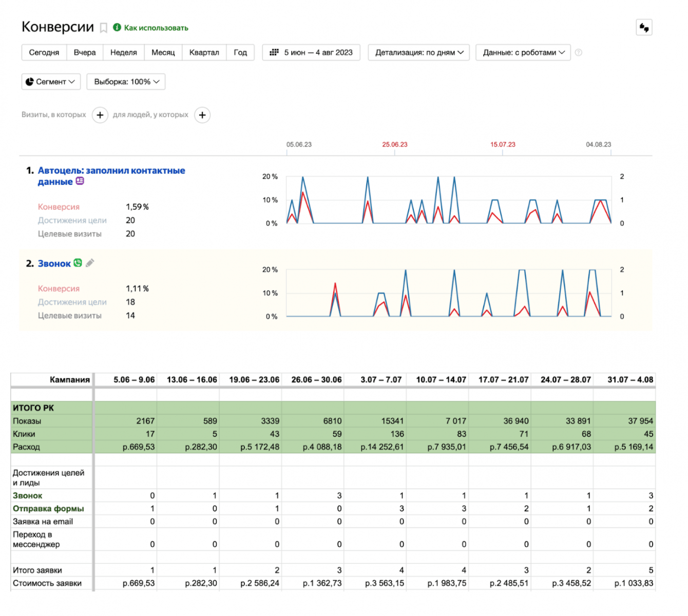Switch to the Квартал period tab
688x616 pixels.
pyautogui.click(x=204, y=52)
